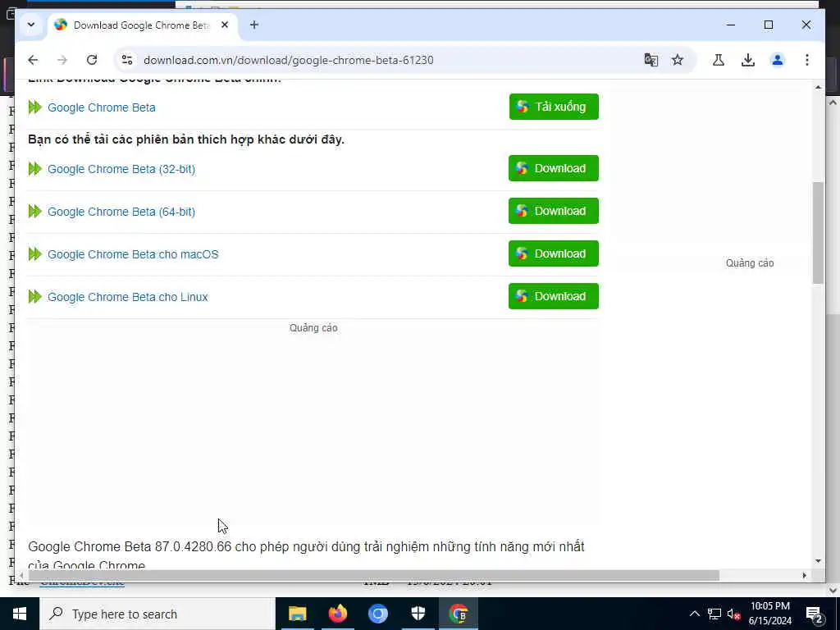This screenshot has height=630, width=840.
Task: Open a new tab with plus button
Action: [x=254, y=25]
